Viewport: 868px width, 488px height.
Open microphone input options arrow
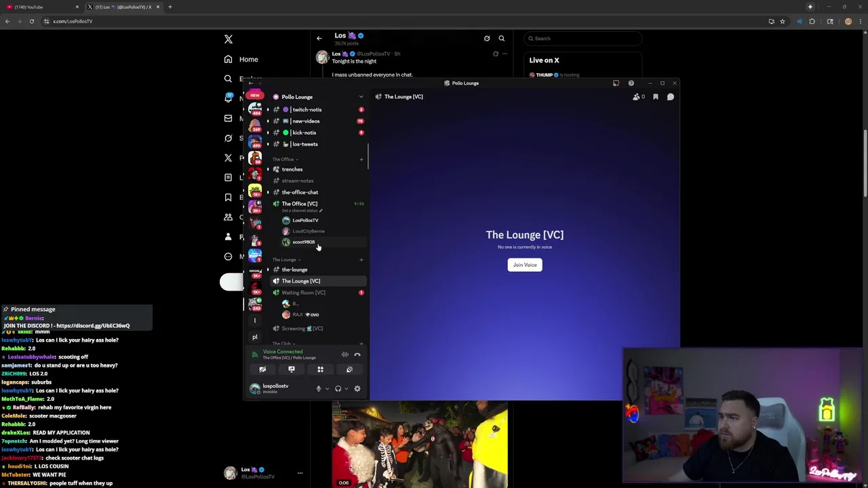point(327,389)
